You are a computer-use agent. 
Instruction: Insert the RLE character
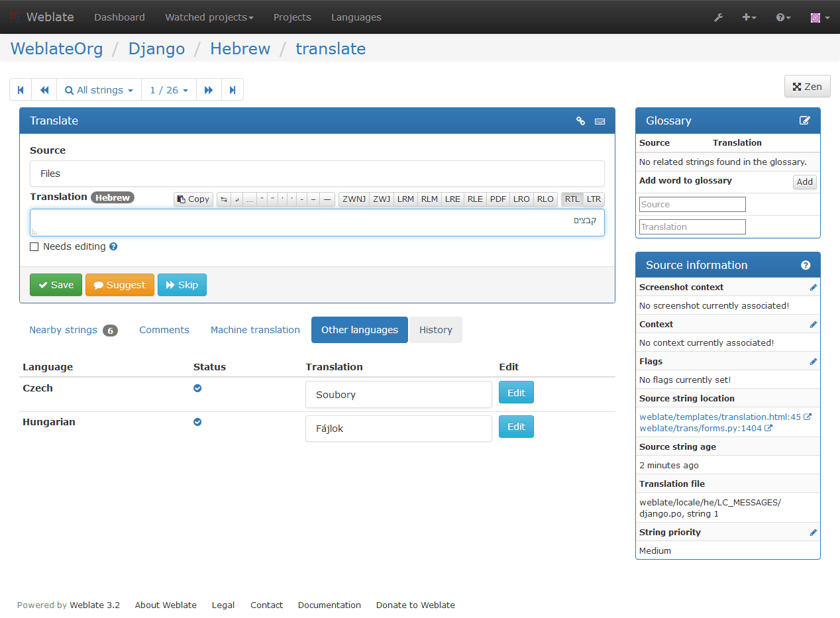coord(475,199)
